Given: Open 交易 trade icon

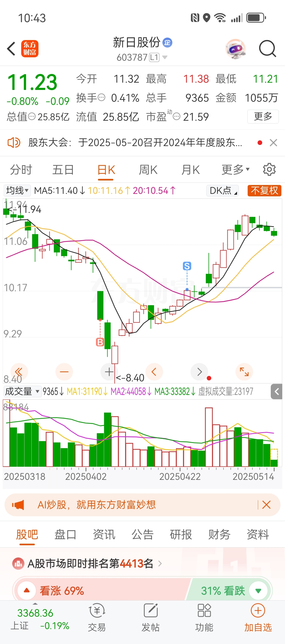Looking at the screenshot, I should tap(97, 611).
